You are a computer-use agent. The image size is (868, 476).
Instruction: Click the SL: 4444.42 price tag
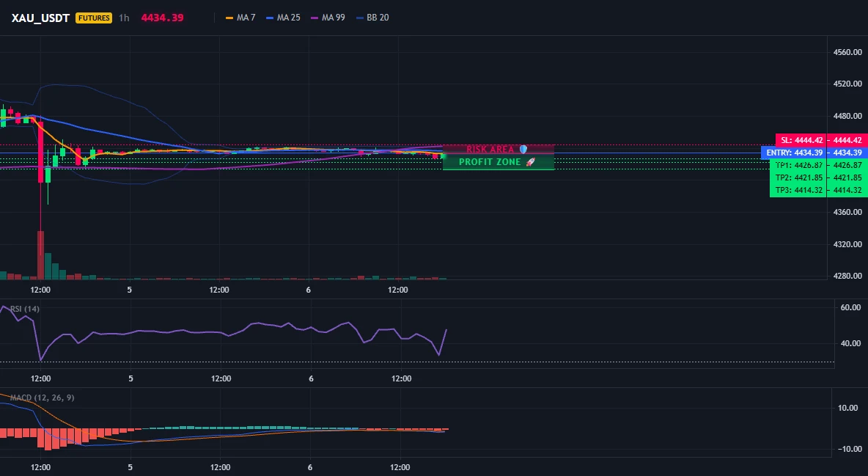[801, 140]
